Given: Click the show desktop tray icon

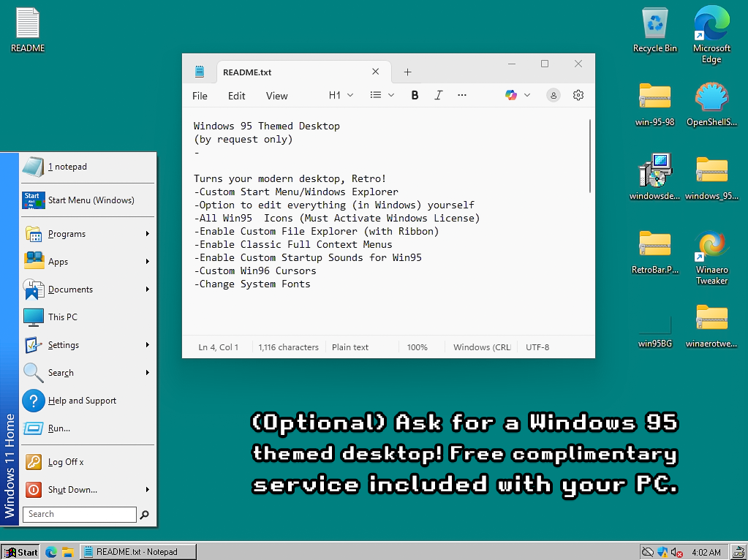Looking at the screenshot, I should 739,552.
